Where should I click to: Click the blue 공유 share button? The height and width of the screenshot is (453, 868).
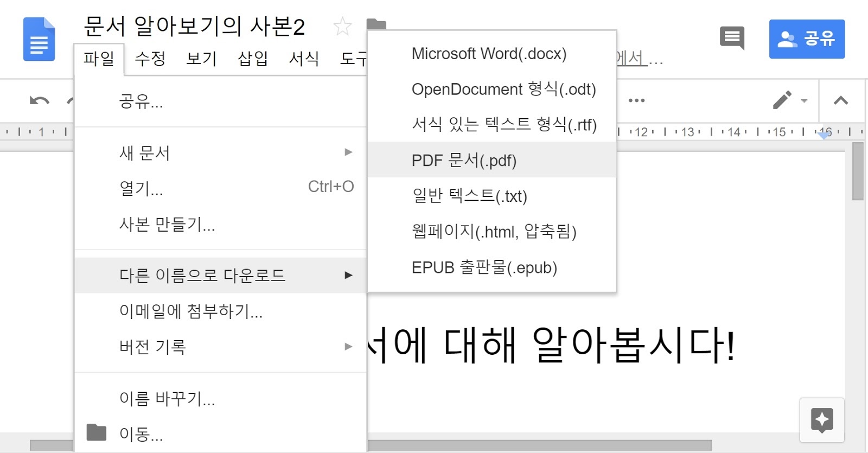coord(807,39)
